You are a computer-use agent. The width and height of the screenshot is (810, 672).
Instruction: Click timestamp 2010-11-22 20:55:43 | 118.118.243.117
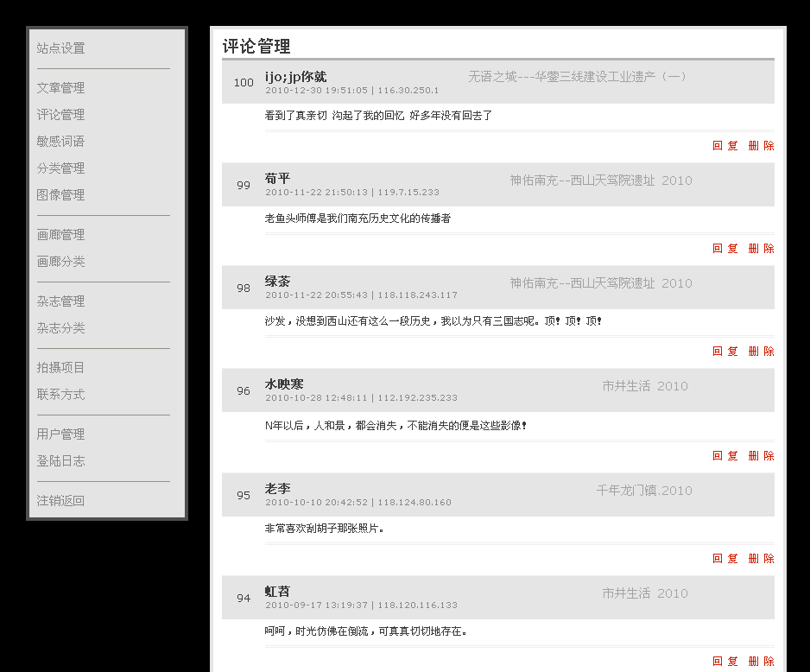(361, 295)
